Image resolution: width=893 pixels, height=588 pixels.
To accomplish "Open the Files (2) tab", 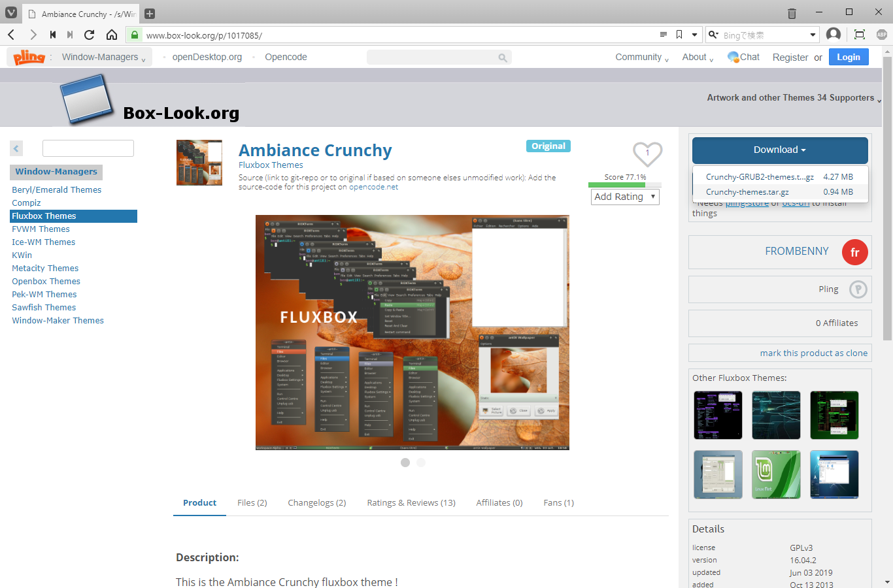I will pyautogui.click(x=252, y=503).
